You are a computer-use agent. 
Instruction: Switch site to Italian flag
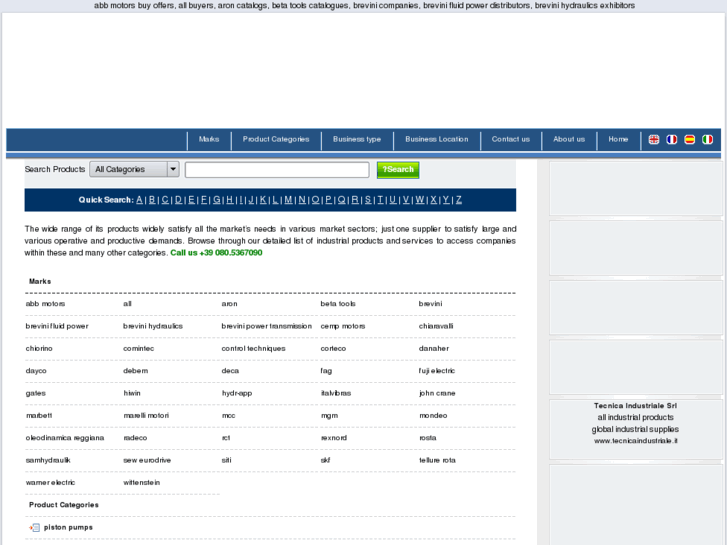coord(708,140)
